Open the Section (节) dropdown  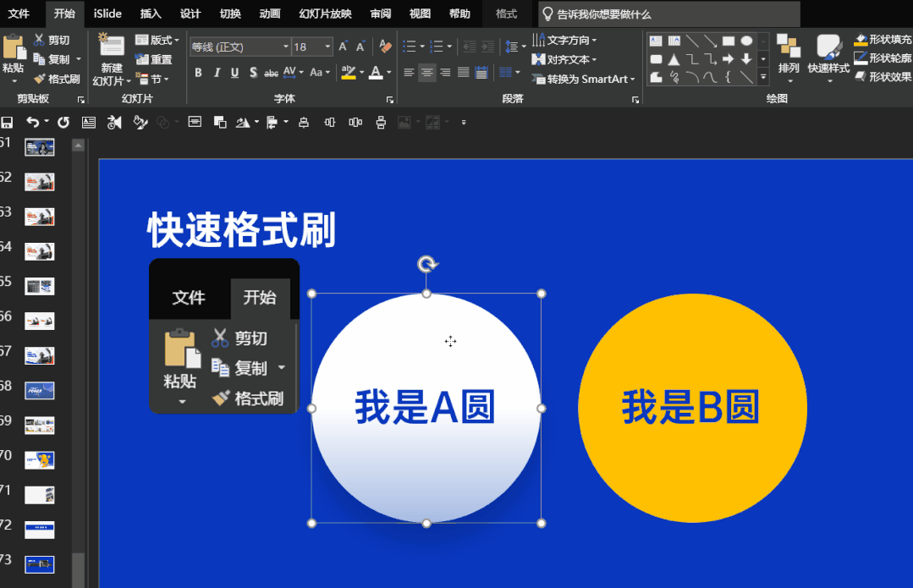click(x=152, y=78)
